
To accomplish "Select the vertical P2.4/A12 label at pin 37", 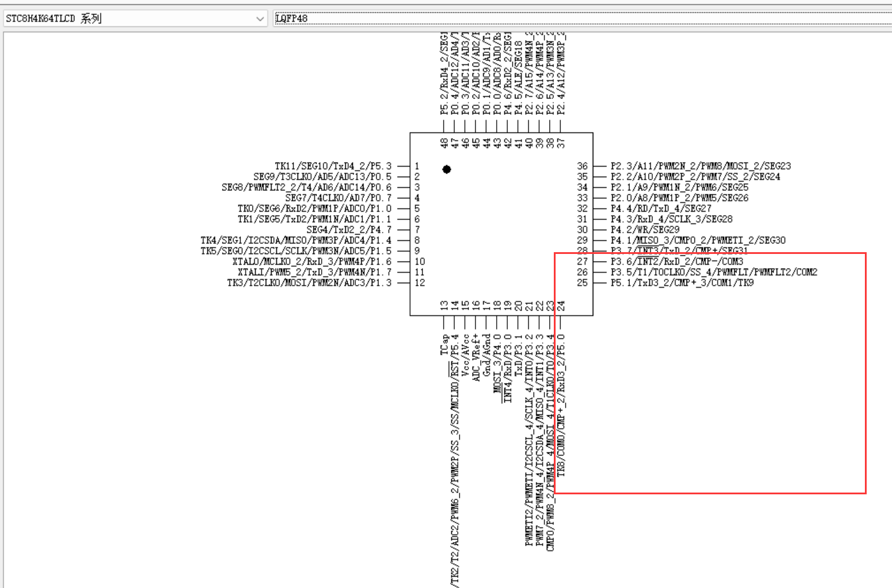I will (560, 74).
